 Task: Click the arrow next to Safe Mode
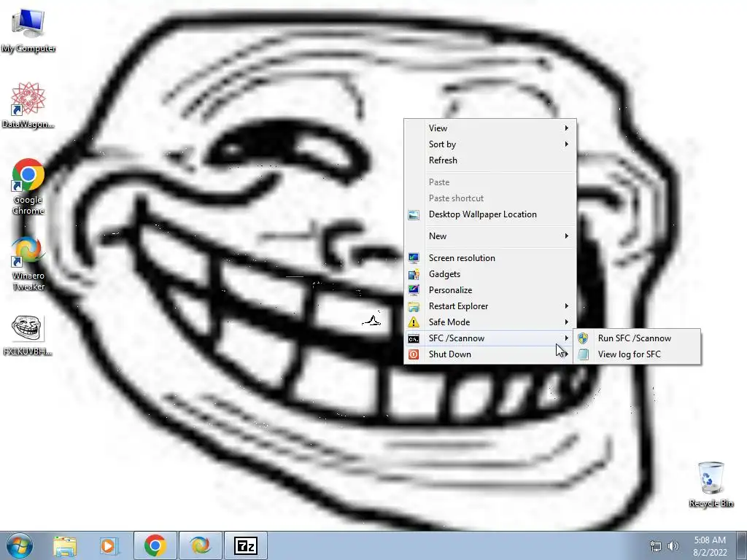(566, 322)
